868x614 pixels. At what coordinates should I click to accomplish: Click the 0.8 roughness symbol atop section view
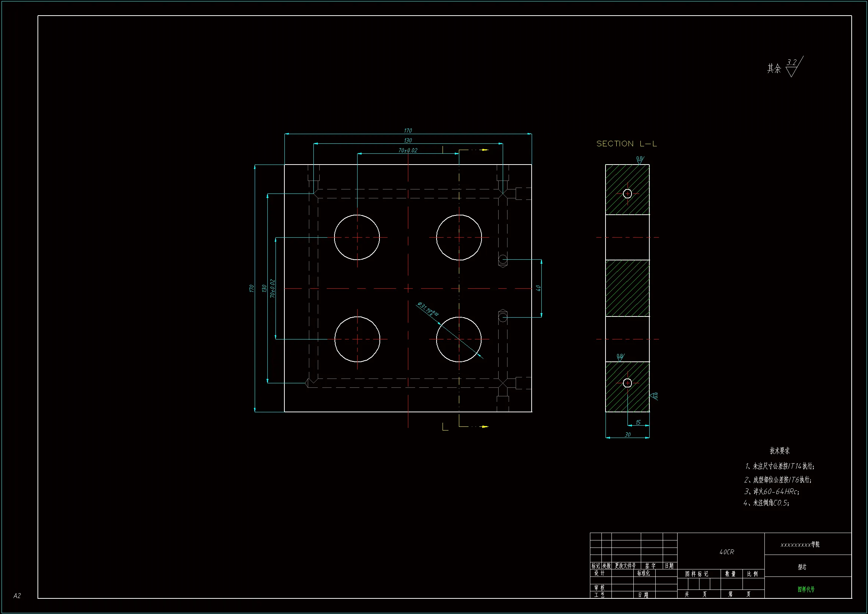pos(640,160)
